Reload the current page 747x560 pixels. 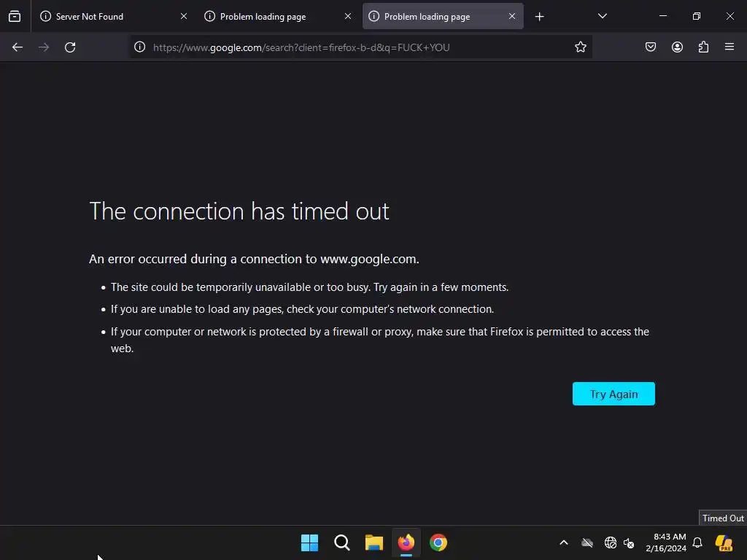(x=70, y=47)
